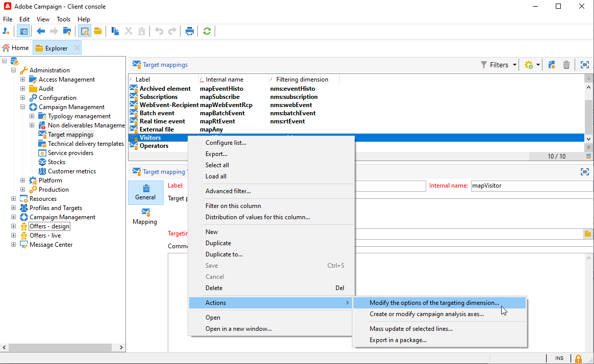The width and height of the screenshot is (594, 364).
Task: Expand the Production tree node
Action: [23, 189]
